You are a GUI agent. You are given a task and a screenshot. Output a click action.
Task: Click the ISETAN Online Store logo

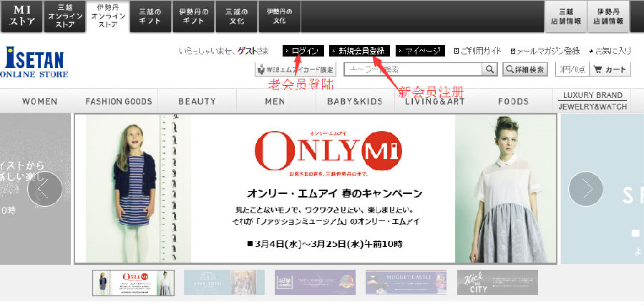(34, 63)
